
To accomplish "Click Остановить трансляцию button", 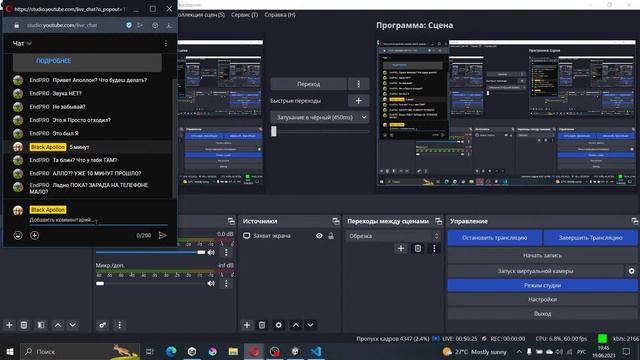I will coord(495,238).
